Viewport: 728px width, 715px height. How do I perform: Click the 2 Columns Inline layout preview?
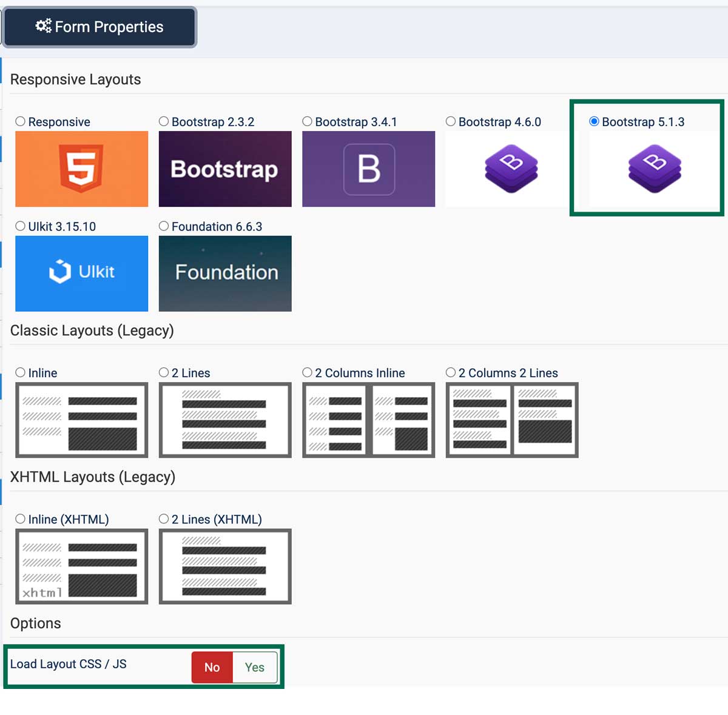click(368, 420)
